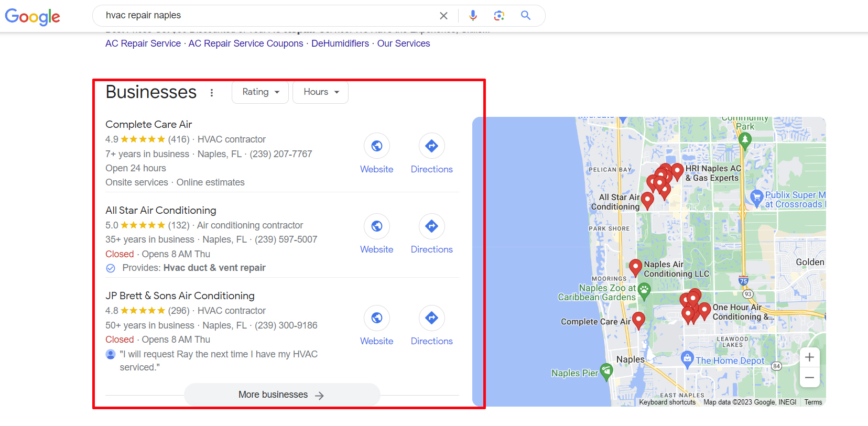Click the magnifying glass search icon
Image resolution: width=868 pixels, height=426 pixels.
[526, 16]
